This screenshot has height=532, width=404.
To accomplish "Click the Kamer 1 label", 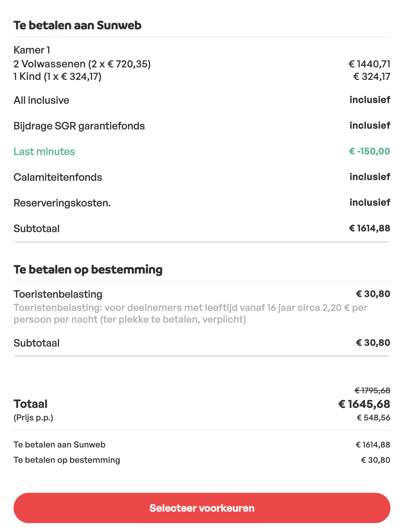I will 32,50.
